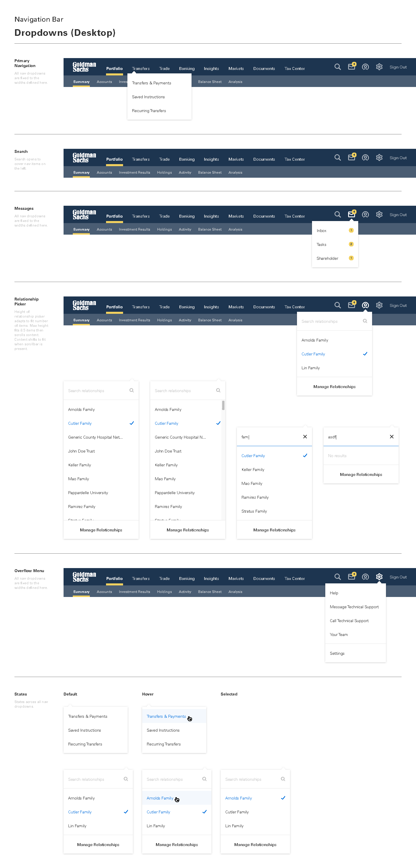This screenshot has width=416, height=868.
Task: Clear the 'fam' search with X icon
Action: click(305, 436)
